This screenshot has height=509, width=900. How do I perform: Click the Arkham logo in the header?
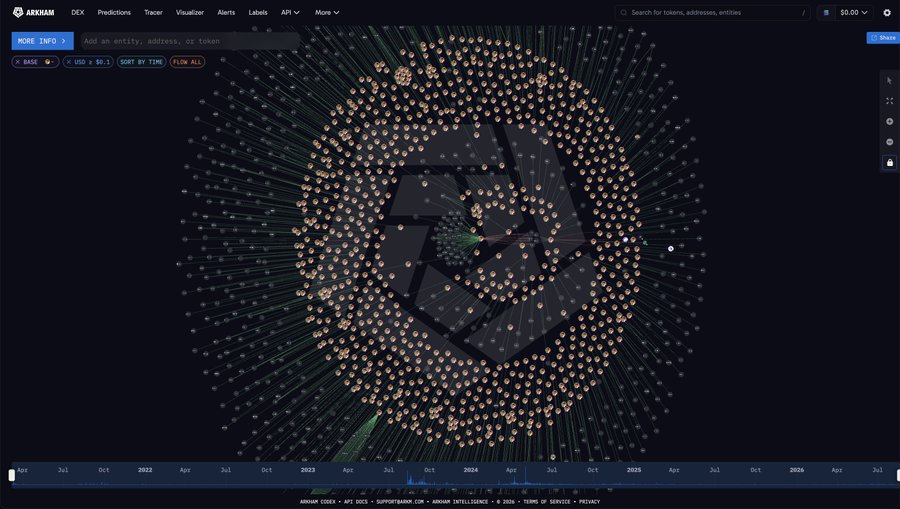pos(33,12)
